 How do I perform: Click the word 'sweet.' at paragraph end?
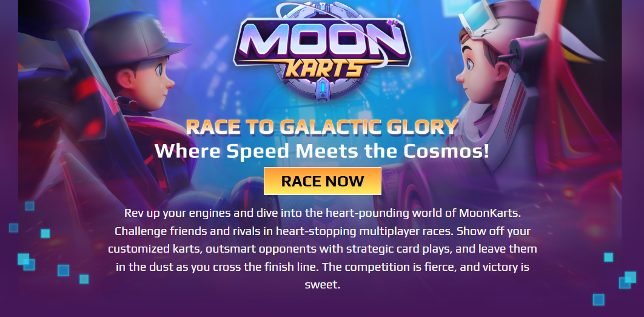(x=323, y=285)
